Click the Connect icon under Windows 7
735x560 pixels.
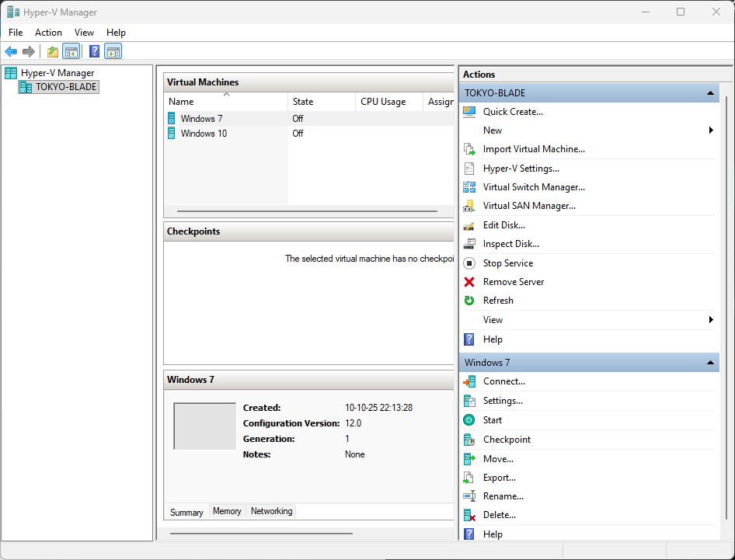point(469,381)
